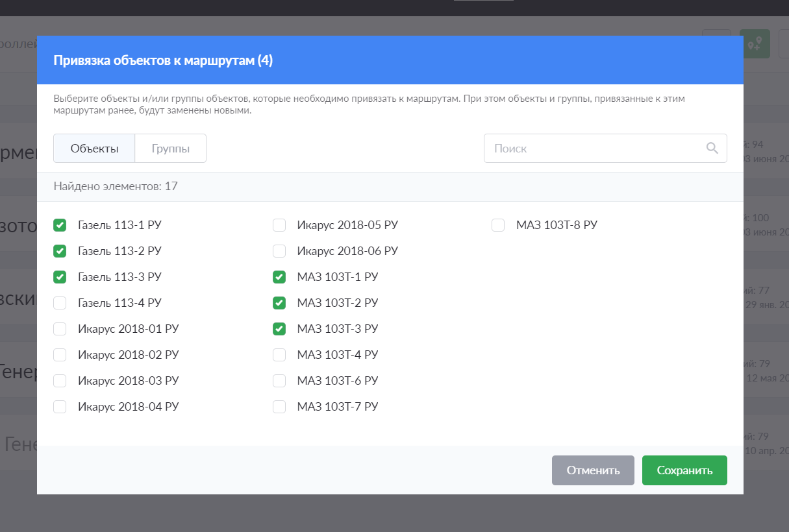Click the green add-location icon button
Screen dimensions: 789x532
(x=755, y=43)
